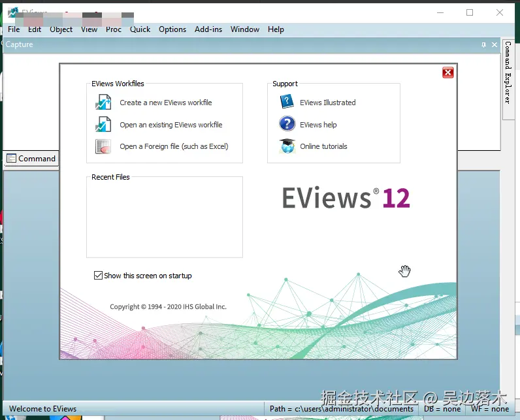Close the Capture pane

click(495, 45)
